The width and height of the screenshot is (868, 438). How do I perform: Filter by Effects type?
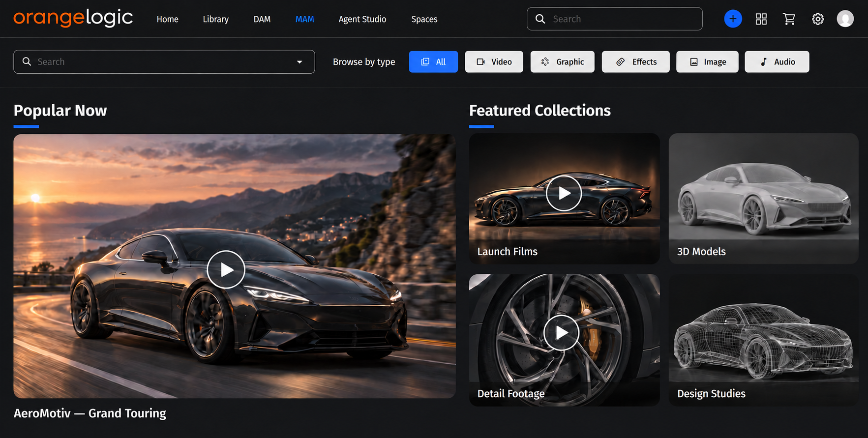[635, 61]
